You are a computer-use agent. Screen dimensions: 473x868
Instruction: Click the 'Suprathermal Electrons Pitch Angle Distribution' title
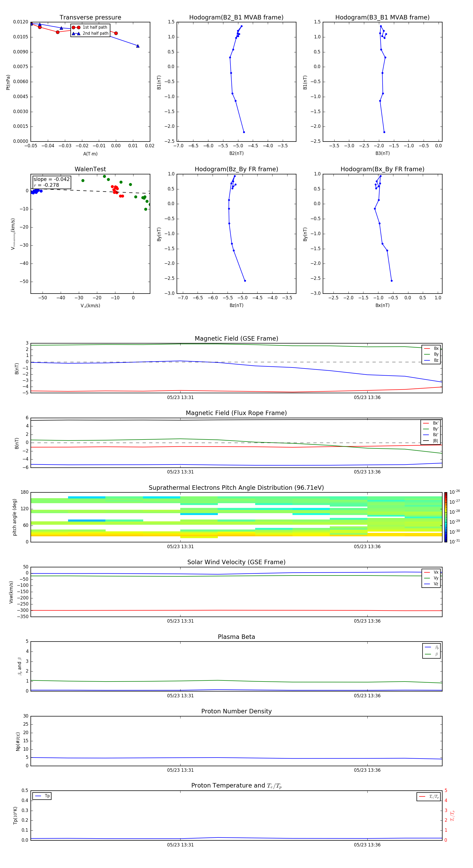point(236,488)
